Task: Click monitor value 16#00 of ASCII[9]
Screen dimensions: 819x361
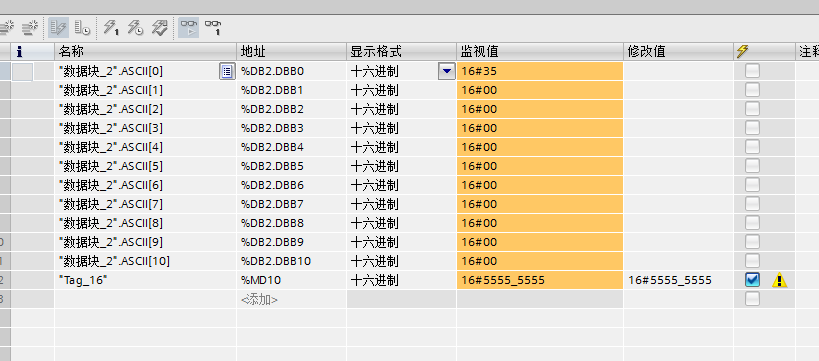Action: (540, 242)
